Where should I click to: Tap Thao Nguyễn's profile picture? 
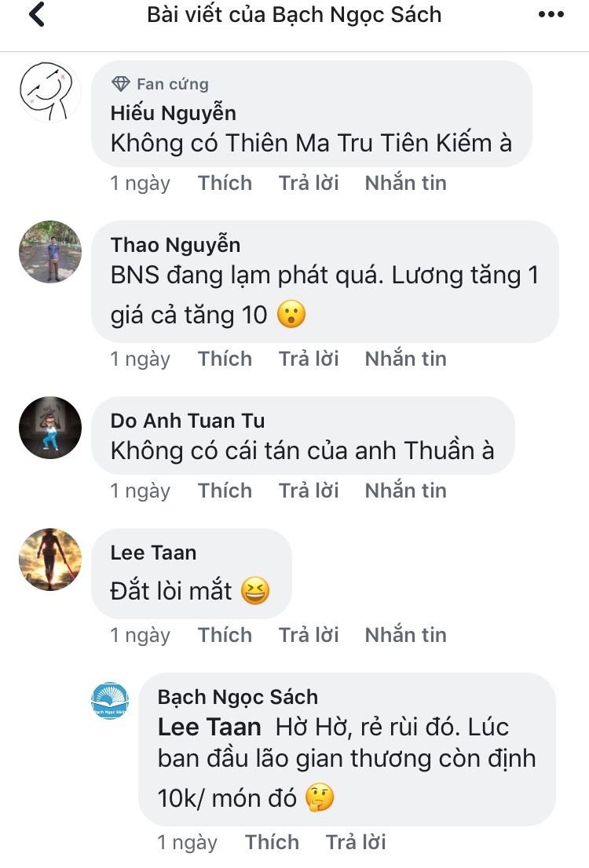tap(49, 251)
